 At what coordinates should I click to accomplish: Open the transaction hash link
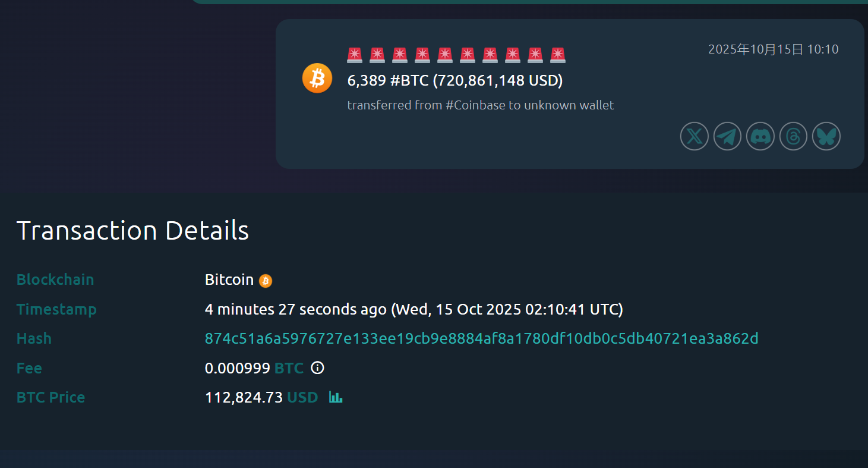tap(481, 338)
